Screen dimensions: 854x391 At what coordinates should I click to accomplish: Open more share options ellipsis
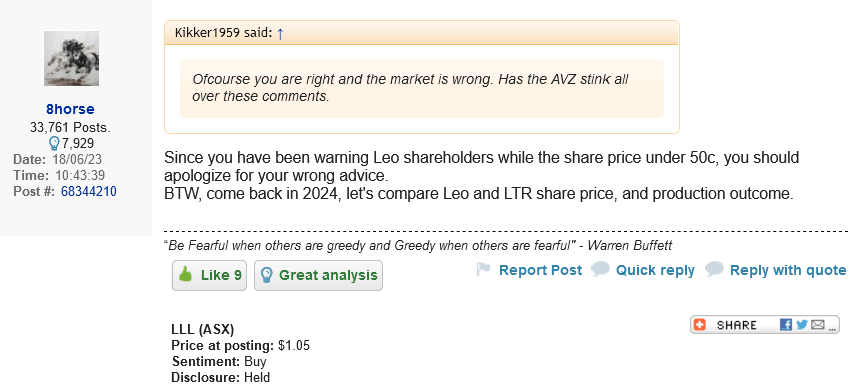click(x=832, y=326)
